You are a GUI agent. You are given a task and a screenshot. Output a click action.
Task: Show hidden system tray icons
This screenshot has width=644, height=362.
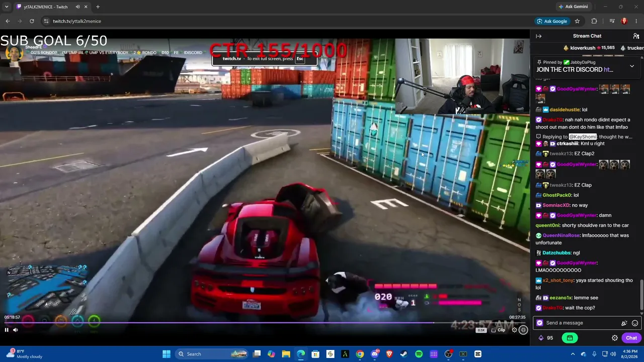573,354
